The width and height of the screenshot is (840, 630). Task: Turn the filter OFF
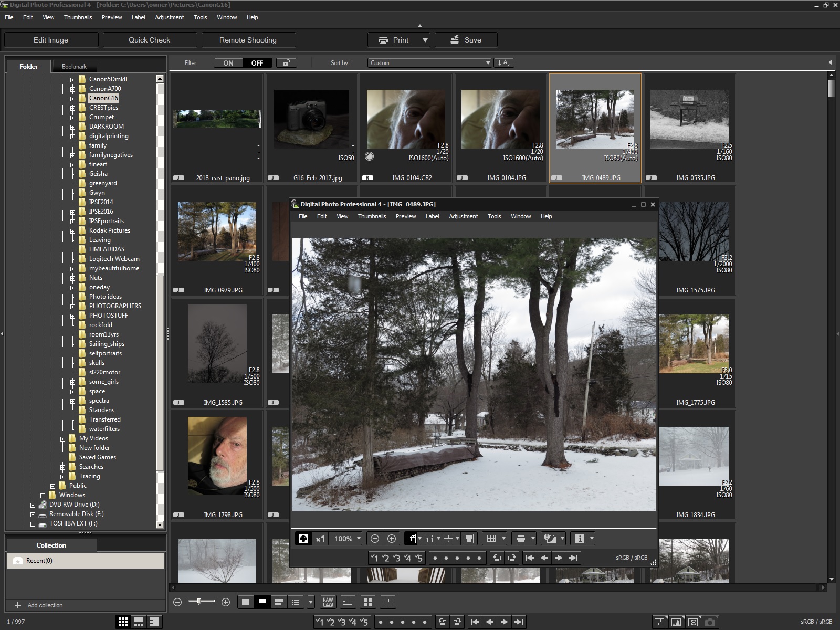pyautogui.click(x=257, y=63)
